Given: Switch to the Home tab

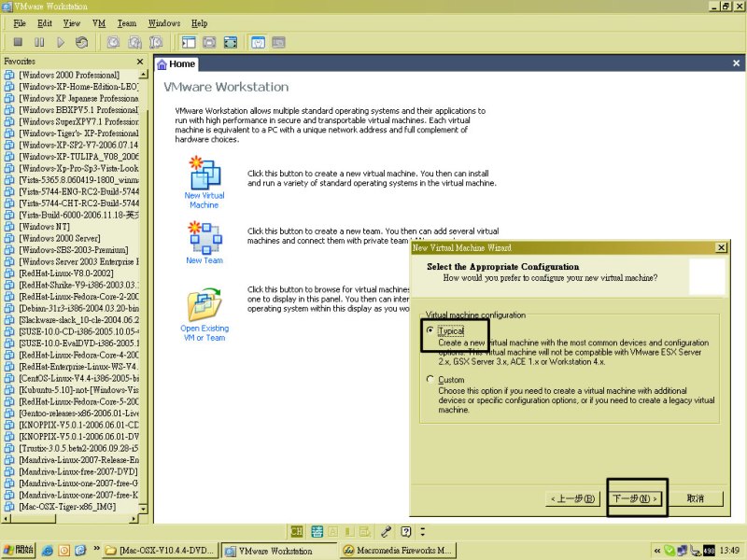Looking at the screenshot, I should pyautogui.click(x=176, y=63).
